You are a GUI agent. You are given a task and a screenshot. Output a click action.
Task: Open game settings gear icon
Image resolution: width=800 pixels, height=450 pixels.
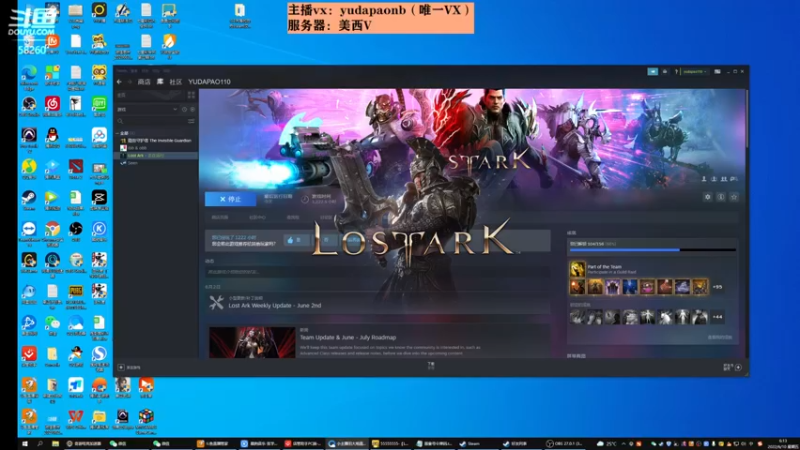click(x=708, y=197)
